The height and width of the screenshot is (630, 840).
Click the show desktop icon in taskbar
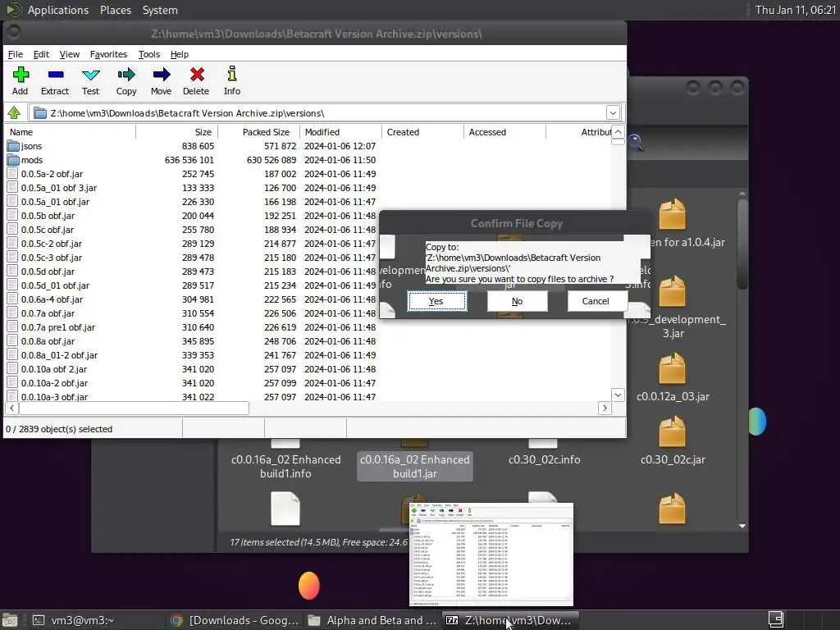coord(10,620)
